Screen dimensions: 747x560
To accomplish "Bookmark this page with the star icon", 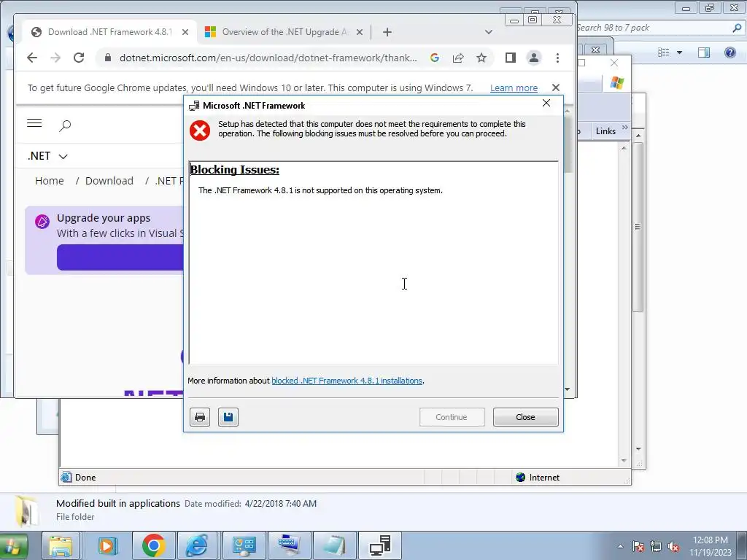I will 481,58.
